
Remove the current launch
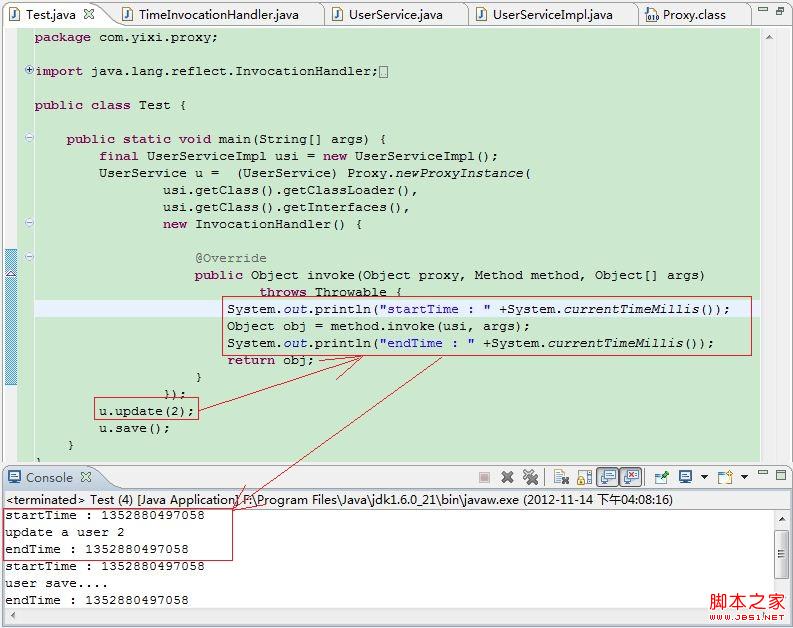coord(507,477)
